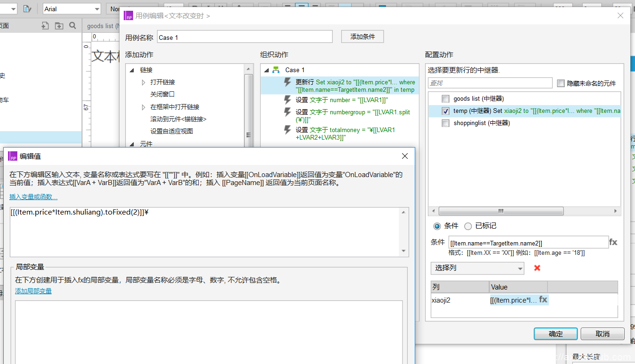
Task: Select 关闭窗口 action
Action: coord(162,94)
